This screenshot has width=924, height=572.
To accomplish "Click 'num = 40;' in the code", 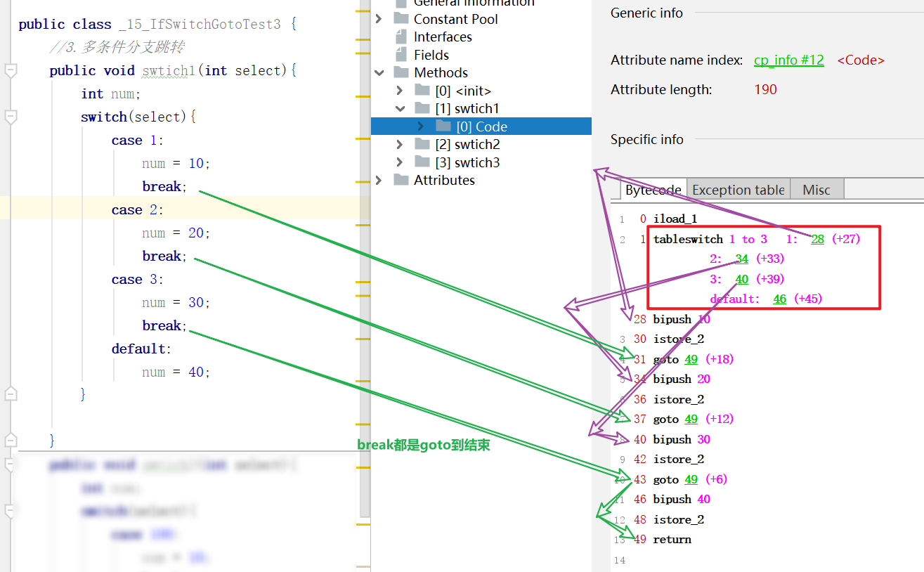I will pyautogui.click(x=176, y=372).
